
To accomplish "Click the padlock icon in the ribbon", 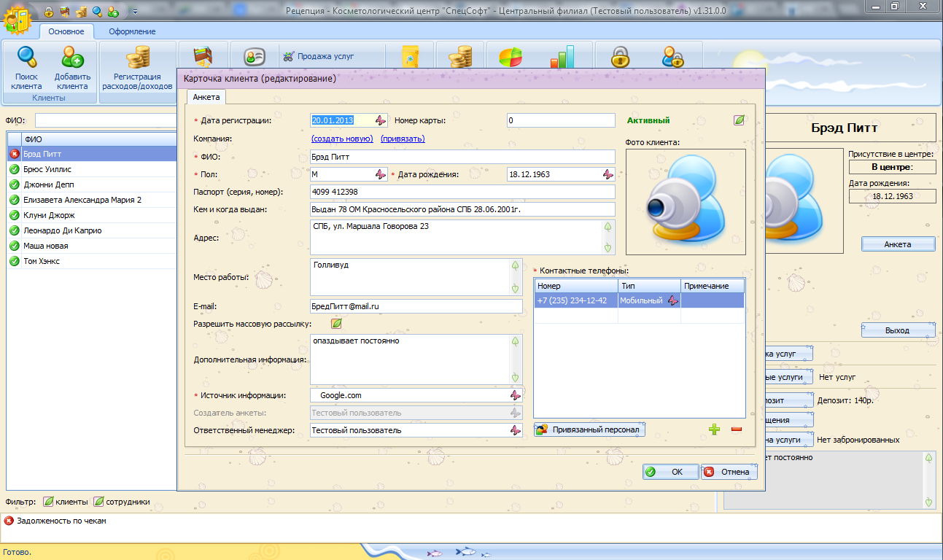I will click(x=619, y=57).
